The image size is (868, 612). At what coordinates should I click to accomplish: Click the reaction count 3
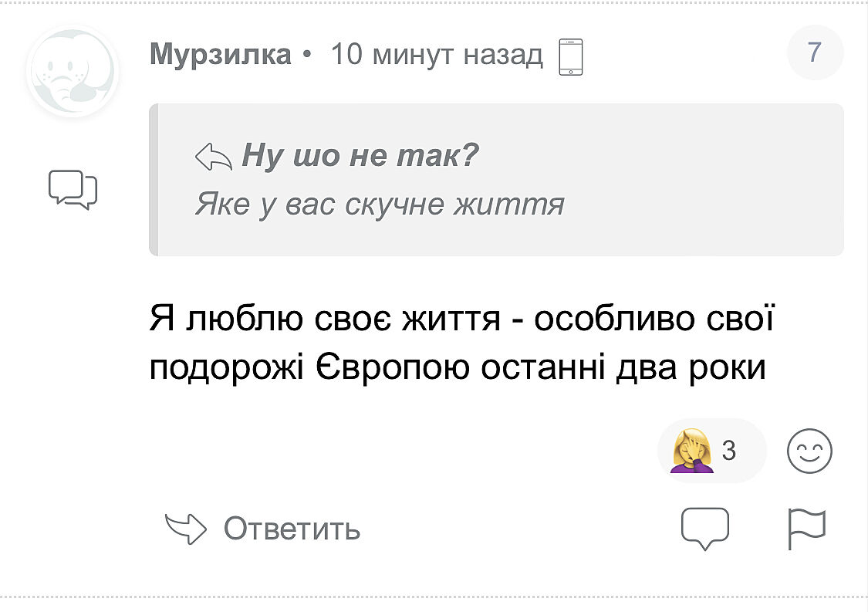(x=729, y=450)
